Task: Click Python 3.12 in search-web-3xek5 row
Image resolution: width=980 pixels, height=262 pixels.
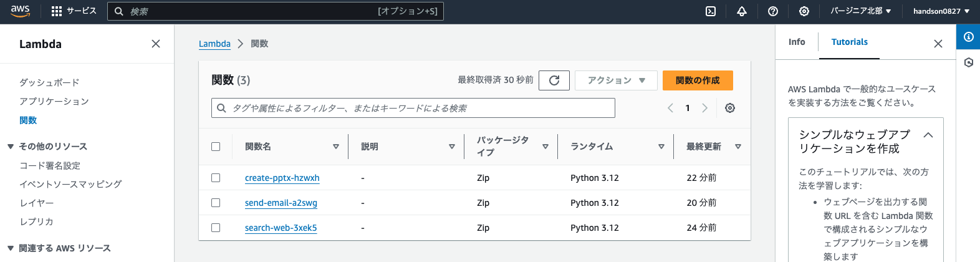Action: click(x=595, y=228)
